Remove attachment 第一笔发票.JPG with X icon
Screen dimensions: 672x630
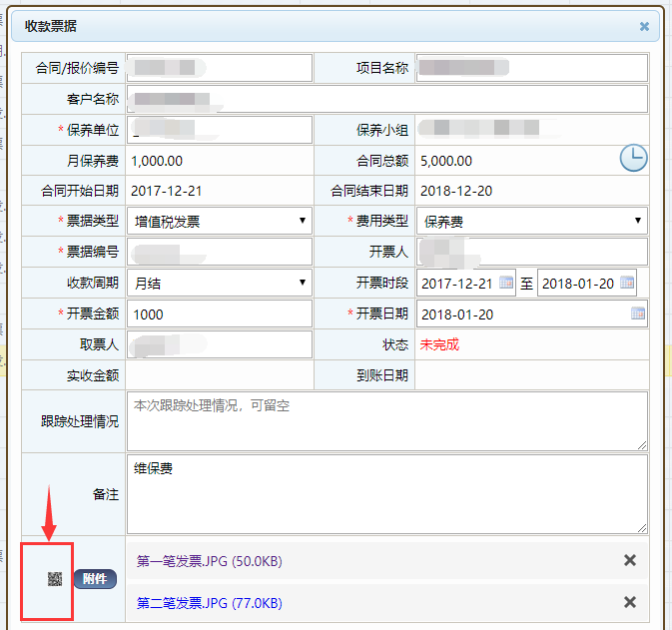[x=630, y=560]
